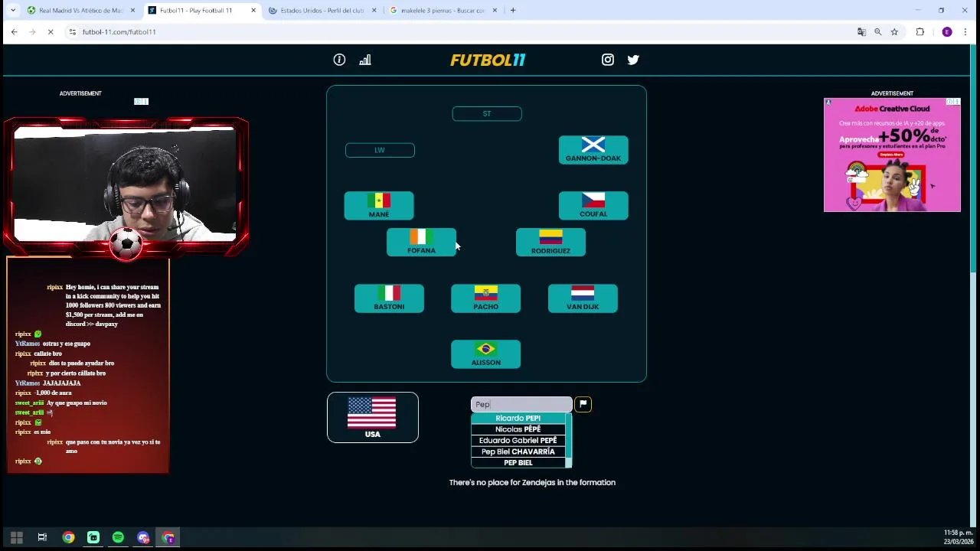Click the back arrow in the browser toolbar
The width and height of the screenshot is (980, 551).
coord(14,31)
